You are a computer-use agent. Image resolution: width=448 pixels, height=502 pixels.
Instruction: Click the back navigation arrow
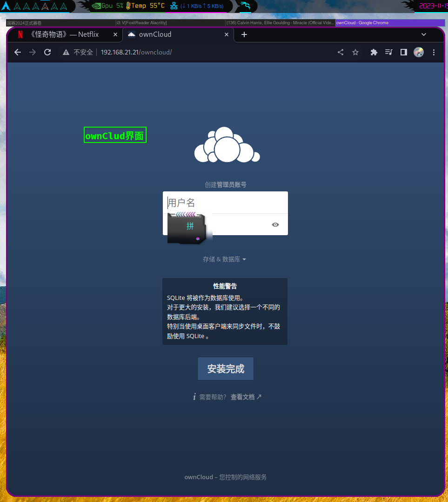18,52
